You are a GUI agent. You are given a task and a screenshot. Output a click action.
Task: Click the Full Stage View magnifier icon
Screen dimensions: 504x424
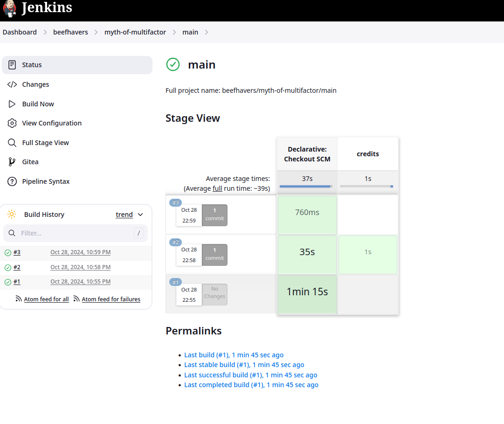[x=13, y=143]
